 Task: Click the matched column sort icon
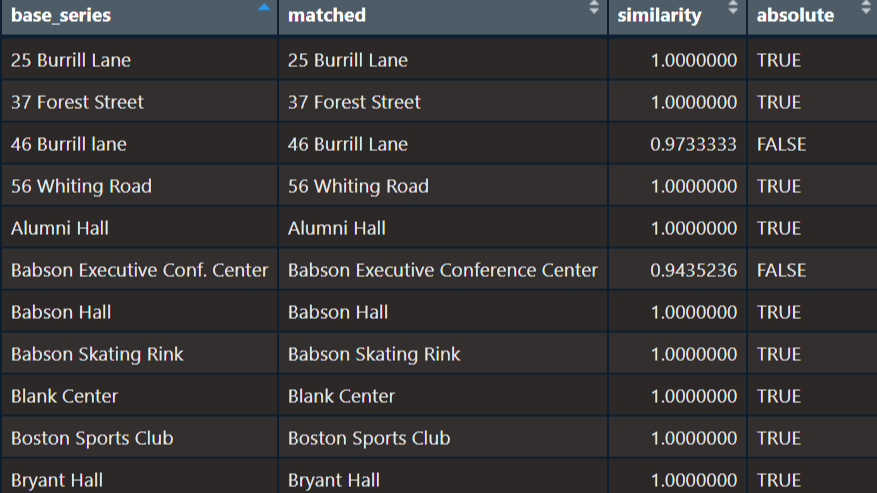594,8
